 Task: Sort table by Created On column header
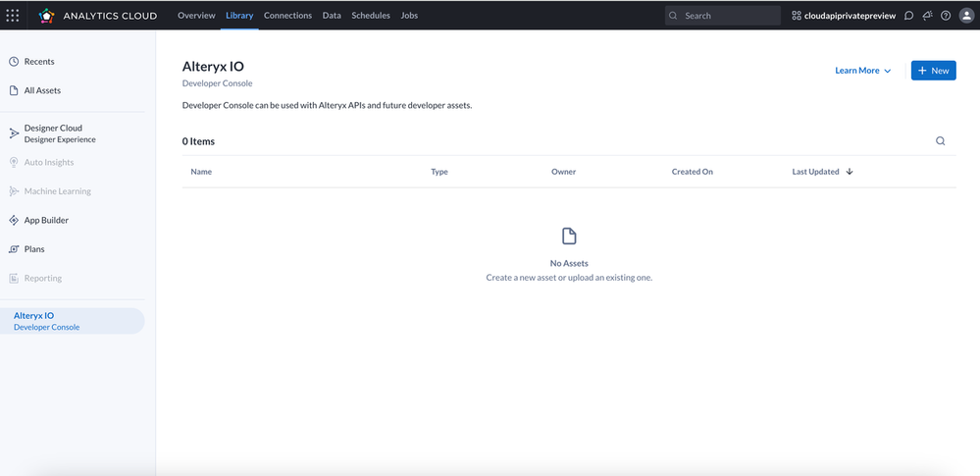[692, 172]
